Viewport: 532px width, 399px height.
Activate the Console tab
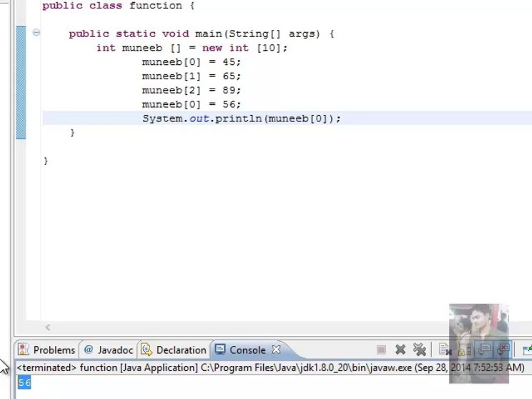pos(247,350)
